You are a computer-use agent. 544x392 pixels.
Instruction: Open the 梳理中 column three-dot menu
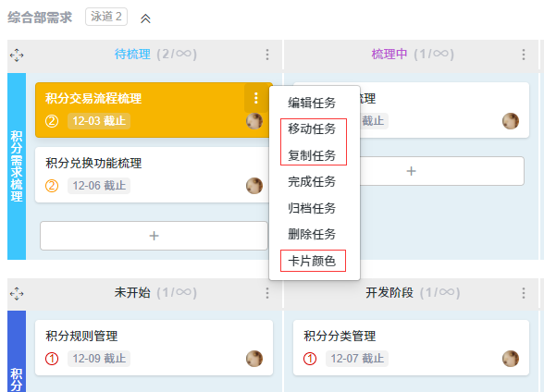tap(524, 55)
